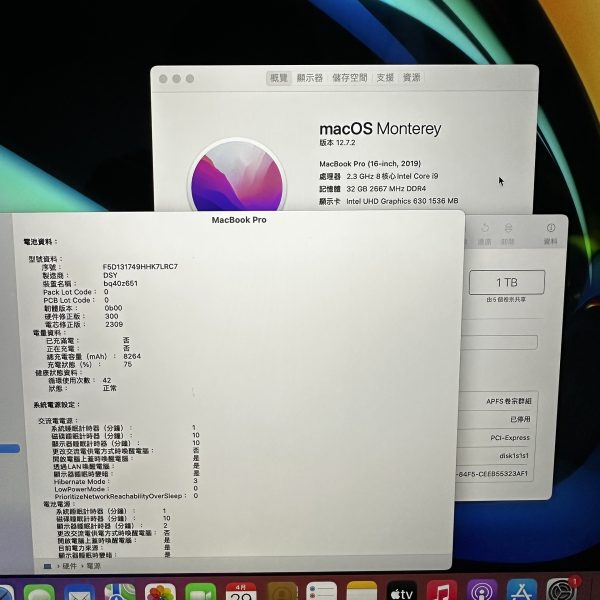Click disk1s1s1 row in Disk Utility
Image resolution: width=600 pixels, height=600 pixels.
pyautogui.click(x=514, y=456)
